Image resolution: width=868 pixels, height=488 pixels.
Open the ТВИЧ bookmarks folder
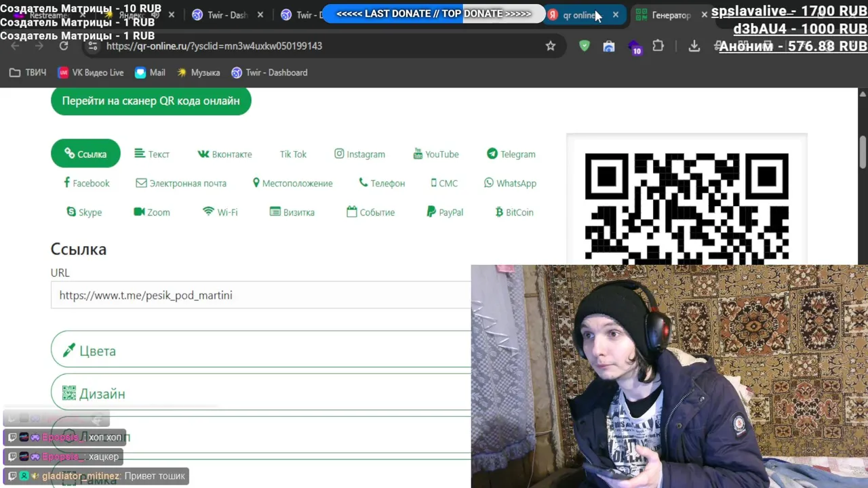click(28, 73)
